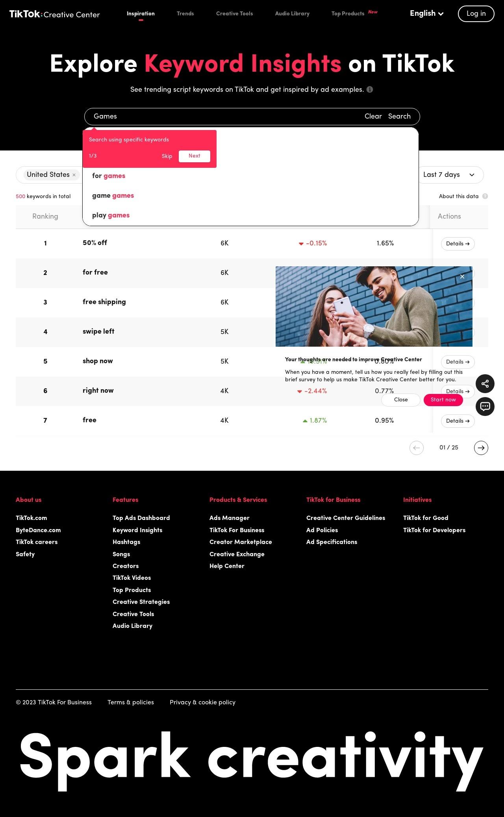This screenshot has height=817, width=504.
Task: Click the previous page arrow
Action: click(417, 447)
